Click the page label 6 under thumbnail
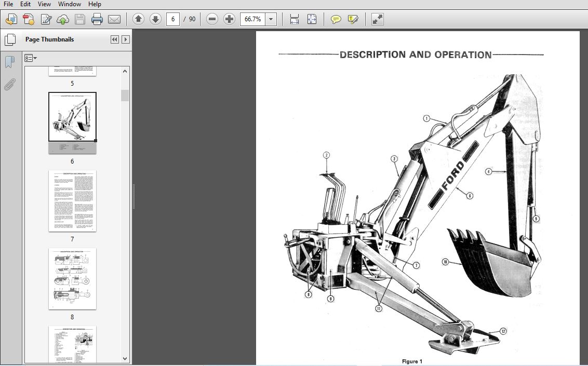The image size is (588, 366). point(72,161)
